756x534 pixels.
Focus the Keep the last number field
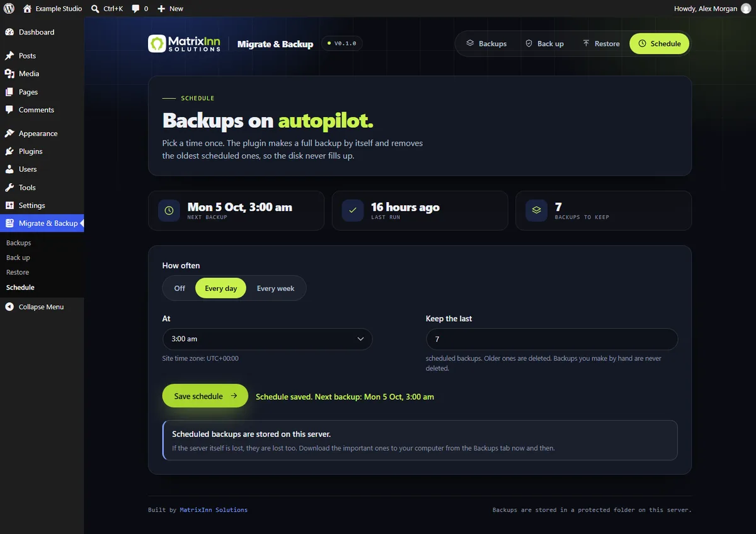552,339
